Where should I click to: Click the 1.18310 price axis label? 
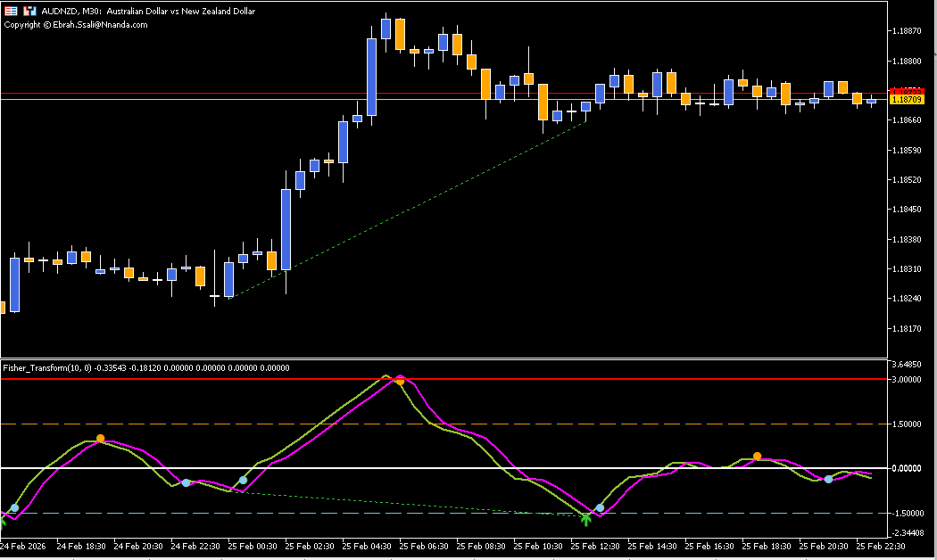coord(906,269)
